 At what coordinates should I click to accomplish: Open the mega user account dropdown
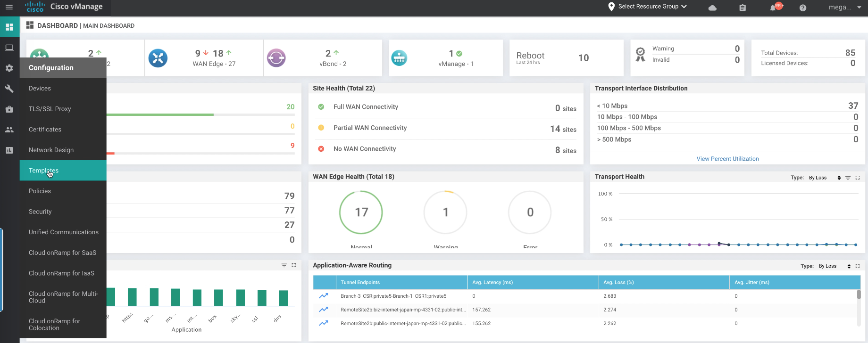point(845,7)
